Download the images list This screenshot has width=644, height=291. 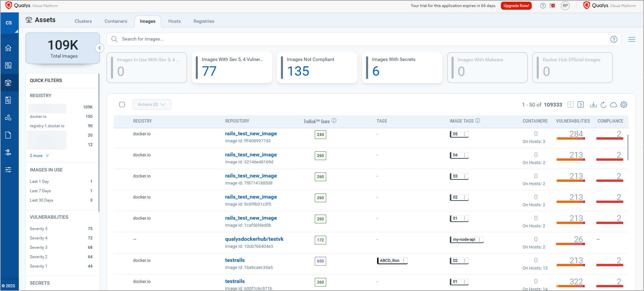pyautogui.click(x=593, y=105)
